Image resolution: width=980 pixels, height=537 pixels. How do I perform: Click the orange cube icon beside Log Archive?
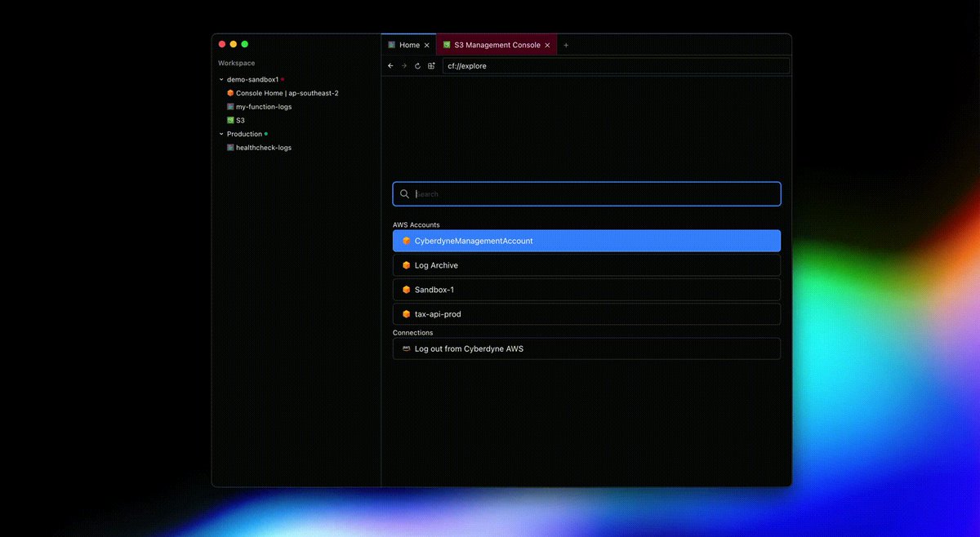click(406, 265)
